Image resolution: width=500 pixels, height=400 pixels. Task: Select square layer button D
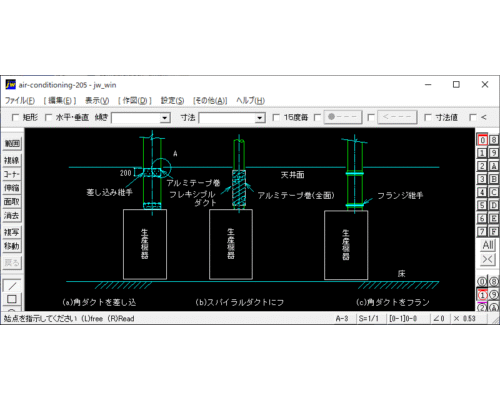[494, 205]
